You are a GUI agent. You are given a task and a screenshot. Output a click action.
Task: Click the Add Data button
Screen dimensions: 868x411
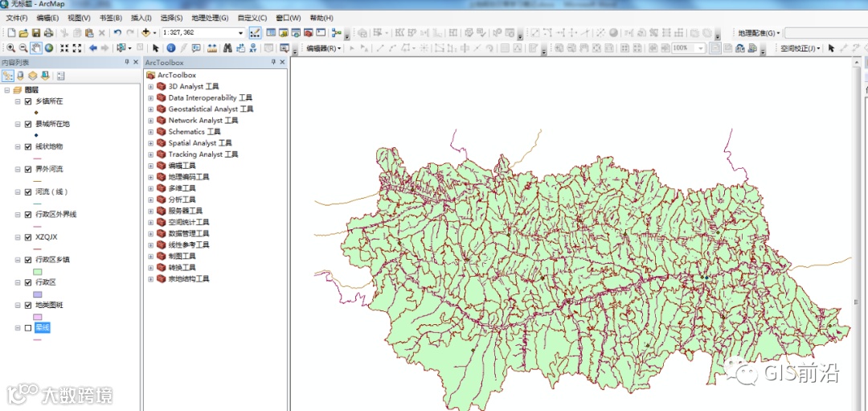coord(145,33)
